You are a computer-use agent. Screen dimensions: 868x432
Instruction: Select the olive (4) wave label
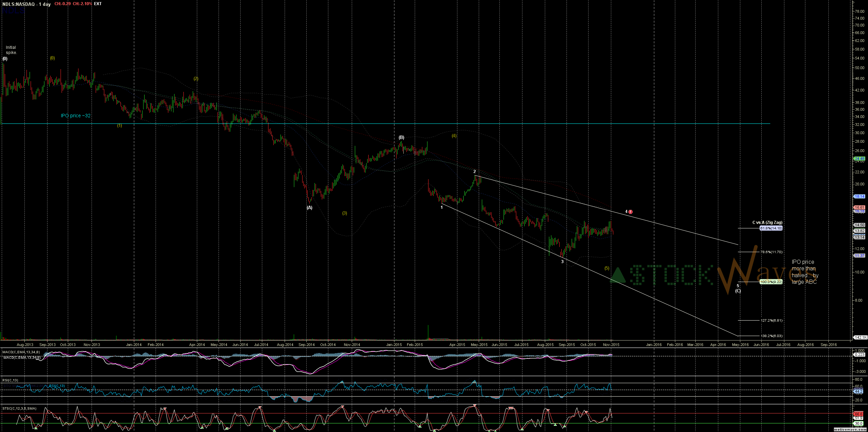(454, 136)
